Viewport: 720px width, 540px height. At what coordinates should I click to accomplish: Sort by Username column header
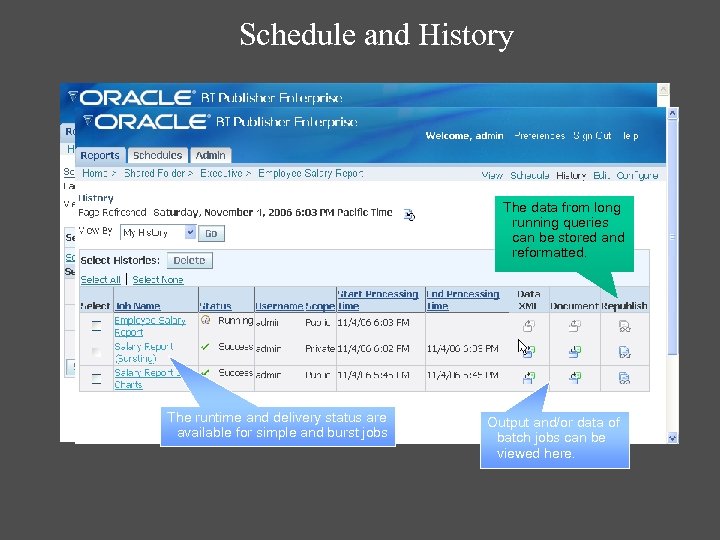pos(279,306)
